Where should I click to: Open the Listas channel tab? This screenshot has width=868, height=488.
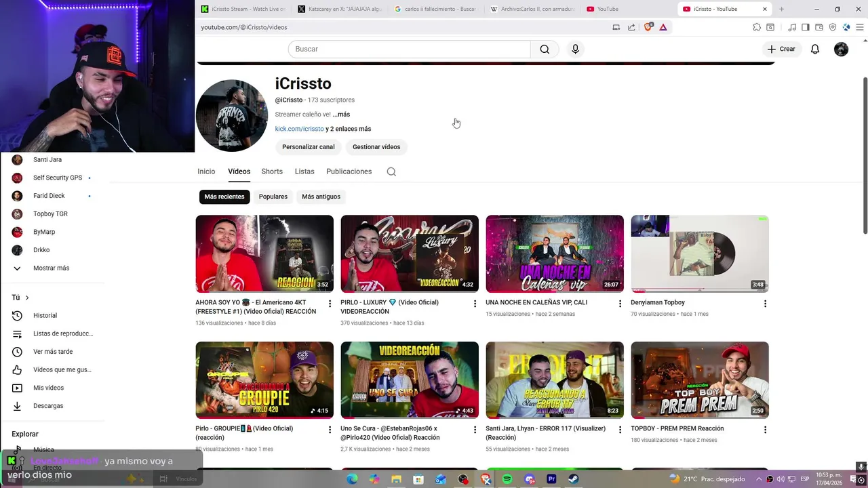click(304, 171)
